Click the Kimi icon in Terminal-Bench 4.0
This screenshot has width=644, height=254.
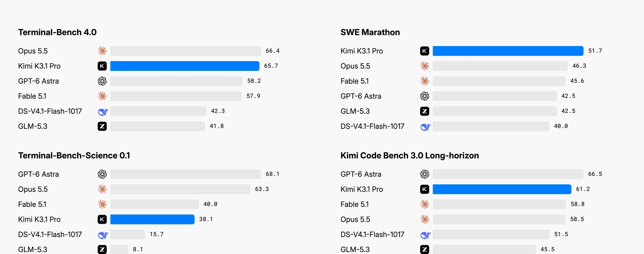click(102, 66)
